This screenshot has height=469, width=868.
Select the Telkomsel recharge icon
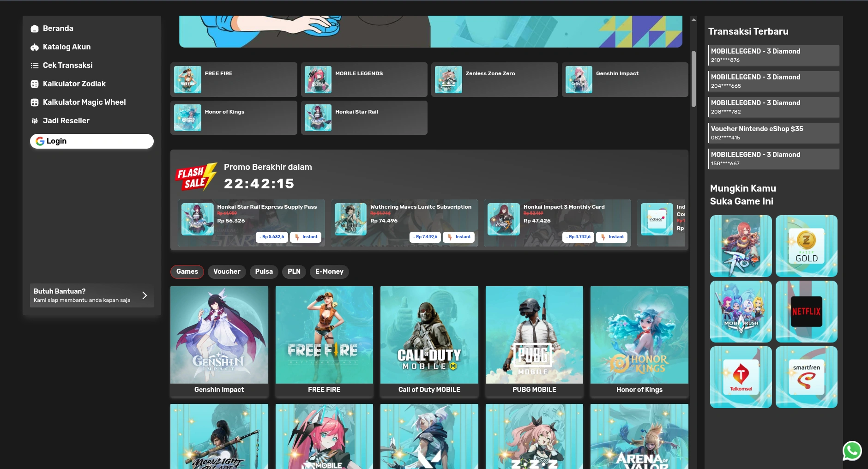coord(741,377)
